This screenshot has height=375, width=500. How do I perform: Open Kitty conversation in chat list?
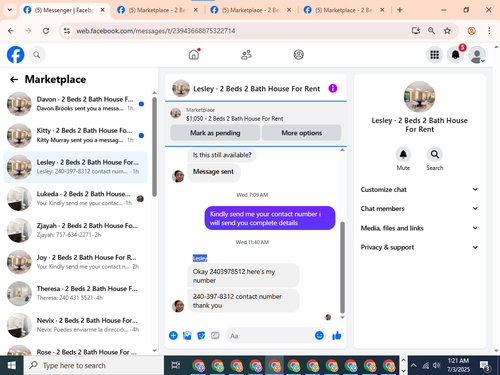(75, 135)
